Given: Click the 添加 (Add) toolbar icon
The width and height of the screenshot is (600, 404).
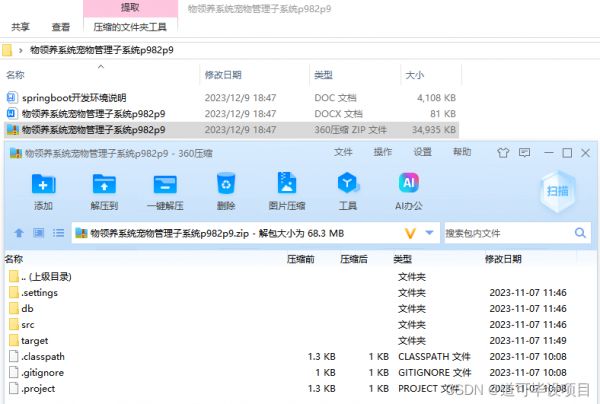Looking at the screenshot, I should point(43,184).
